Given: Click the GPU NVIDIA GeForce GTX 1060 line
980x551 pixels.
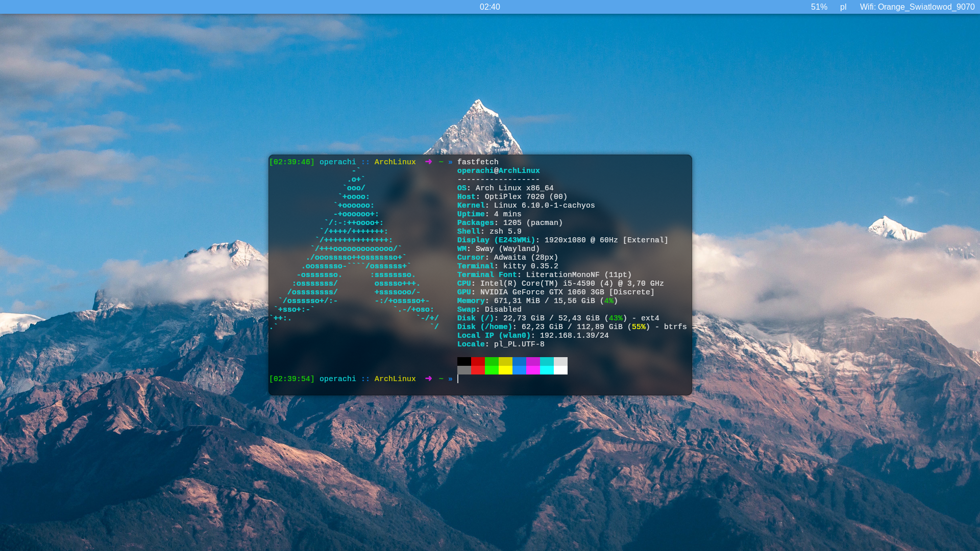Looking at the screenshot, I should click(x=555, y=292).
